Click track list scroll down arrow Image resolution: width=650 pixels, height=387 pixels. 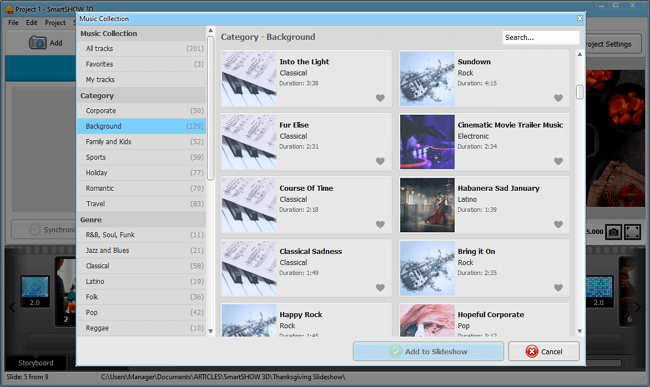(x=580, y=331)
